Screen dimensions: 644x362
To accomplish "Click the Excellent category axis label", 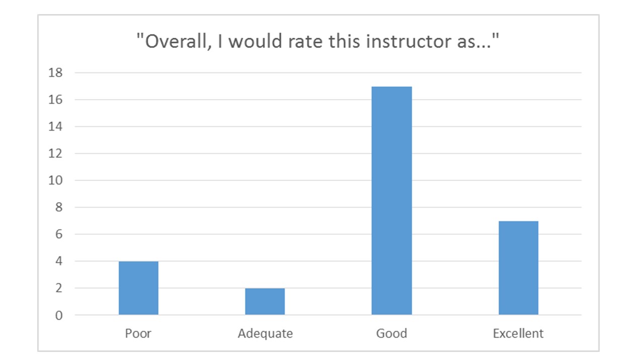I will coord(518,333).
